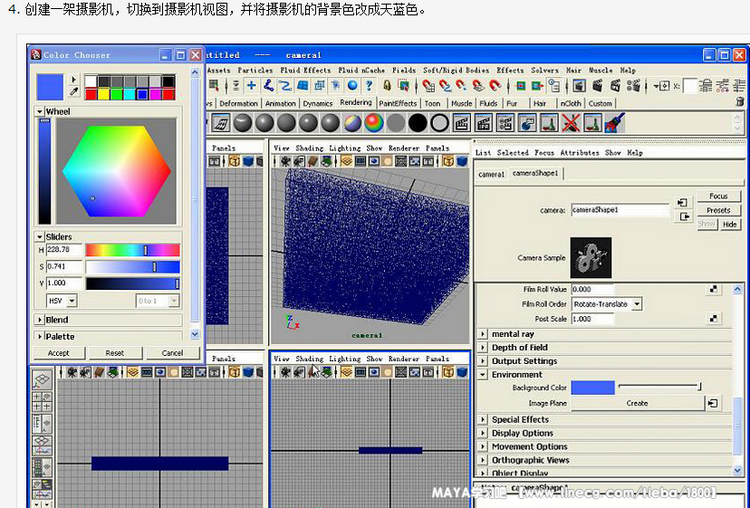Switch to the PaintEffects shelf tab

pyautogui.click(x=397, y=103)
